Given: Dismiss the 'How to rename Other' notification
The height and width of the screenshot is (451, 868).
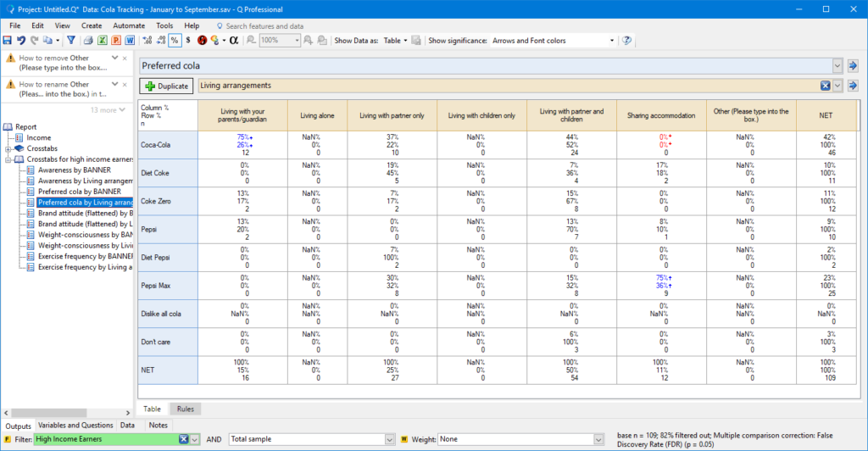Looking at the screenshot, I should (125, 85).
